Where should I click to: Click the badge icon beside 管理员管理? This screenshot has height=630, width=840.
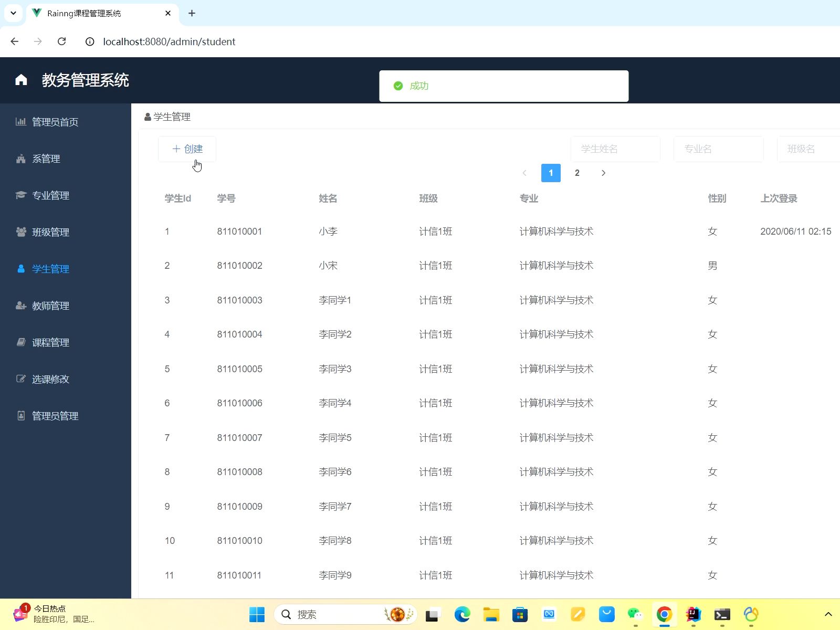tap(21, 416)
